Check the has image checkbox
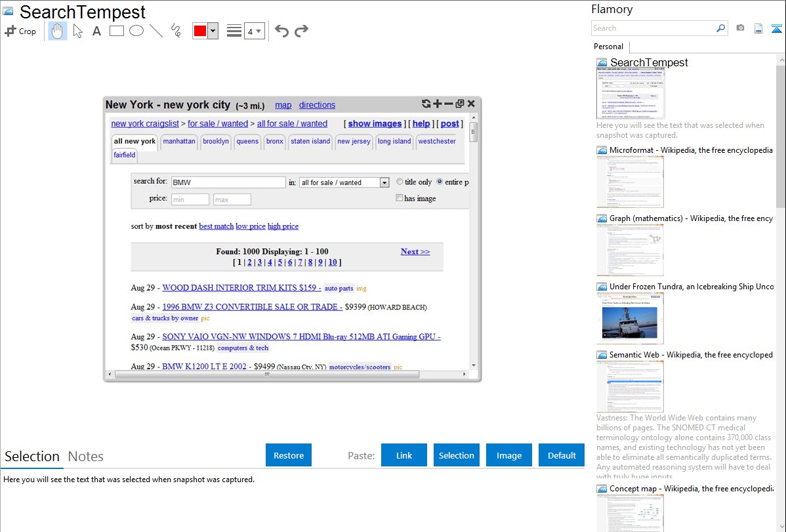Screen dimensions: 786x532 pos(400,198)
